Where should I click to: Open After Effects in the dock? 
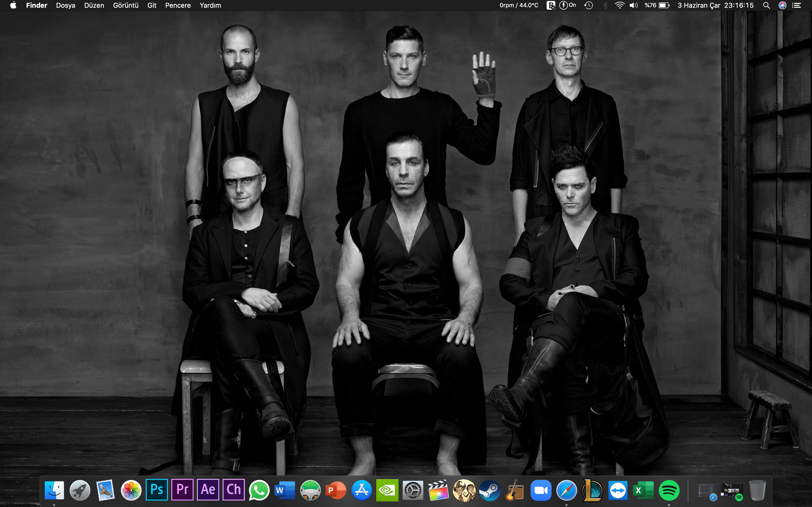(208, 490)
